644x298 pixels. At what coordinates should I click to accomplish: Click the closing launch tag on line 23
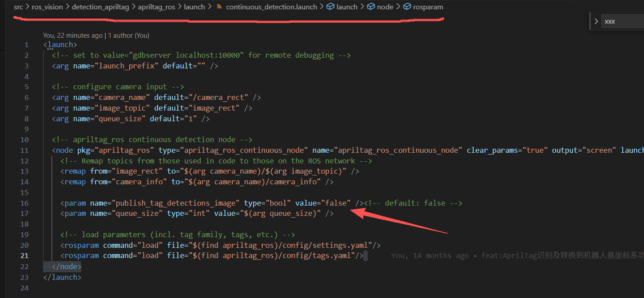(63, 277)
